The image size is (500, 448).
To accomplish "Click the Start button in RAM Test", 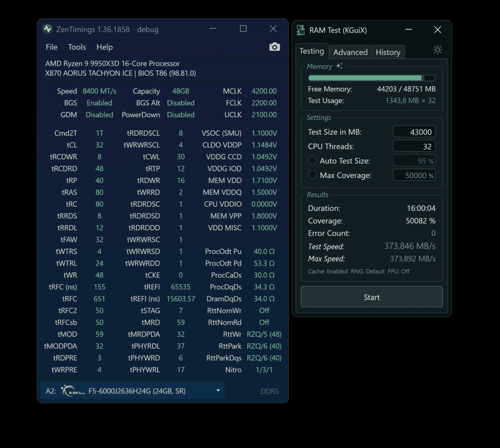I will point(372,297).
